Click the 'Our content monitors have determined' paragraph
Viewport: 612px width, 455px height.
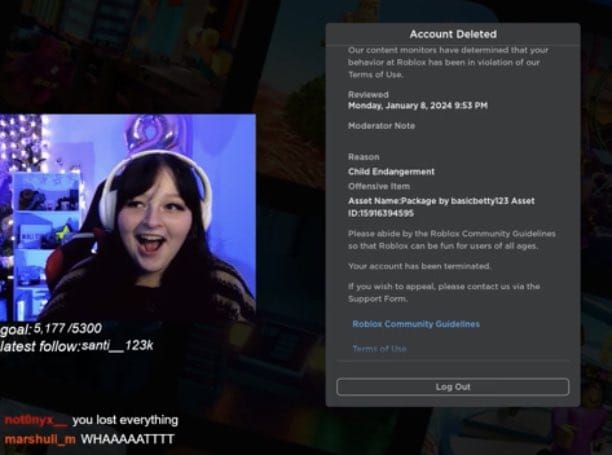pos(448,62)
